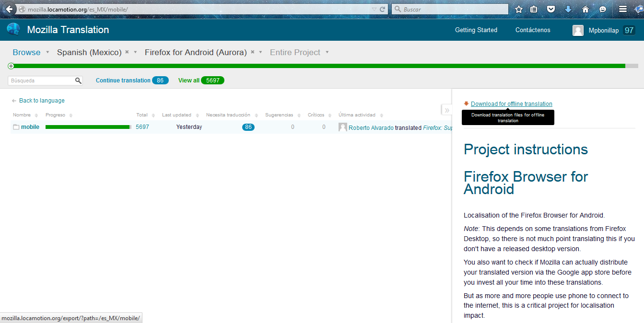This screenshot has width=644, height=323.
Task: Open the Spanish (Mexico) language dropdown arrow
Action: [x=136, y=52]
